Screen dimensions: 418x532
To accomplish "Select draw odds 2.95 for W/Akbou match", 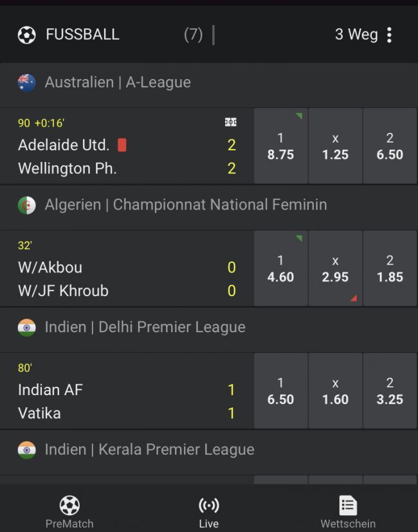I will point(335,269).
